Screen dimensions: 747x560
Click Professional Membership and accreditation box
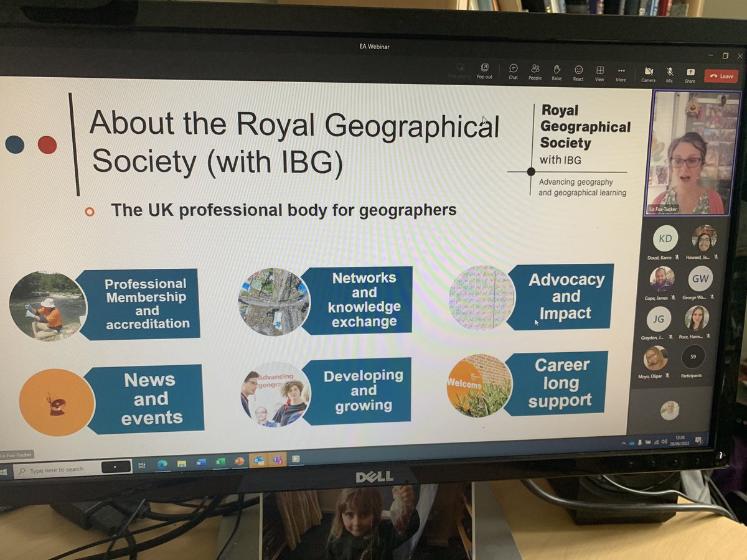tap(139, 304)
